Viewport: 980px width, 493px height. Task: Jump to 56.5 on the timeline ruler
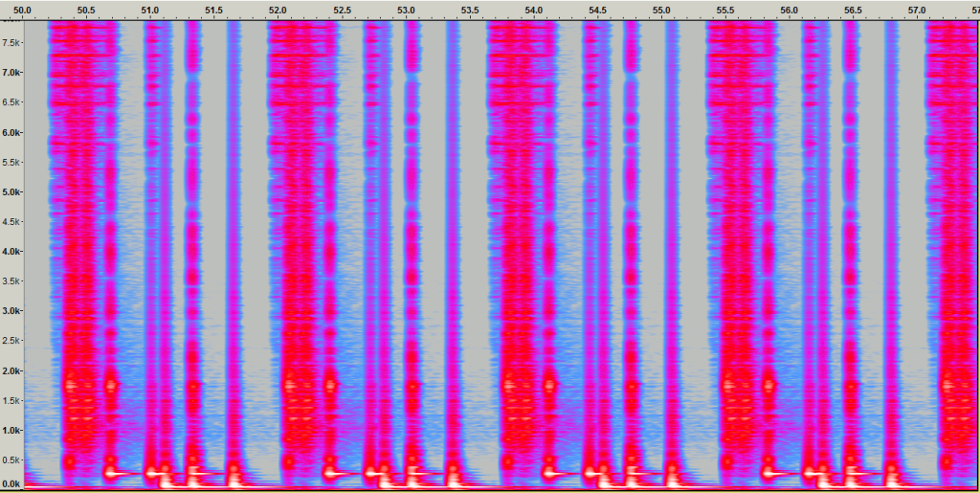[x=854, y=10]
